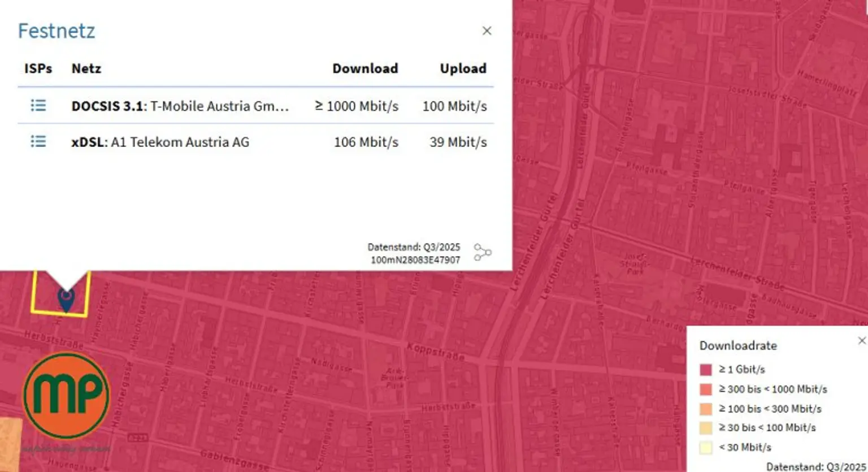Click the ≥ 1000 Mbit/s download value

pyautogui.click(x=357, y=106)
